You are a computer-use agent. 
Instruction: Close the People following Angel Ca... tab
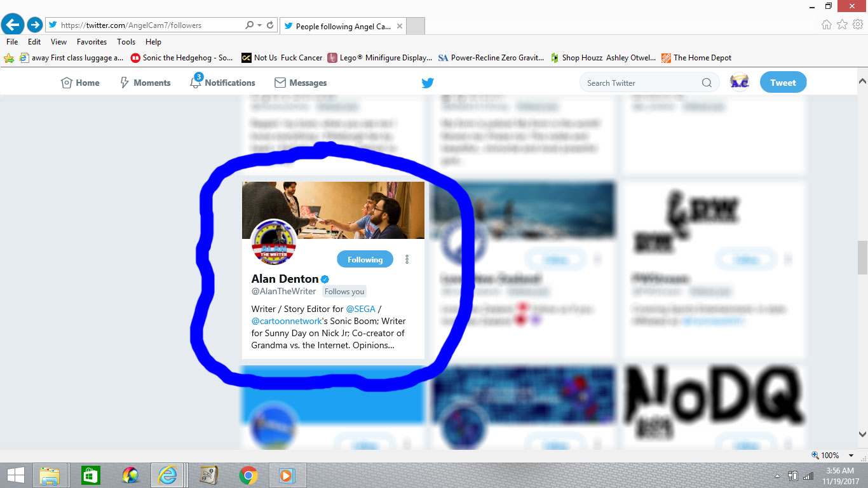[400, 26]
